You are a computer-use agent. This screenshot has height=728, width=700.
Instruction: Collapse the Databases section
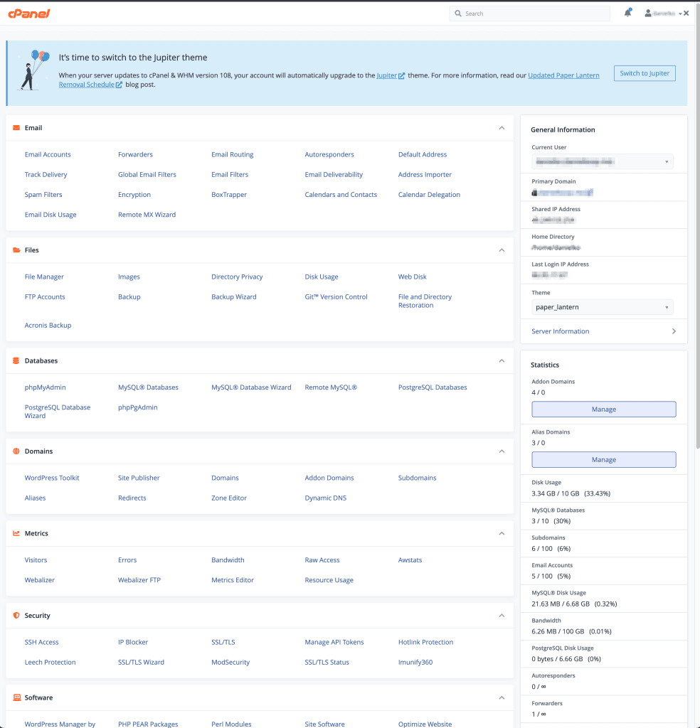coord(502,360)
